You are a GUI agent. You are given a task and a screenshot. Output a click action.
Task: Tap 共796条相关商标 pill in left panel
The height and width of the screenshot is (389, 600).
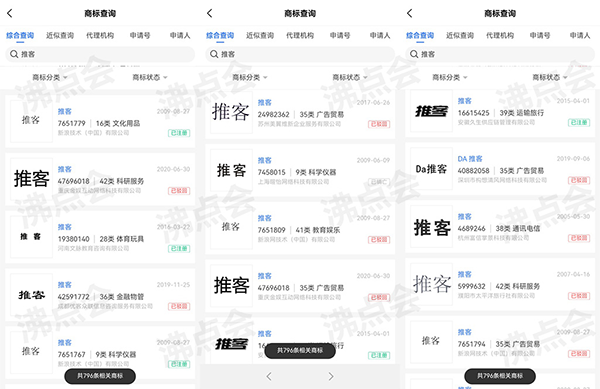100,376
